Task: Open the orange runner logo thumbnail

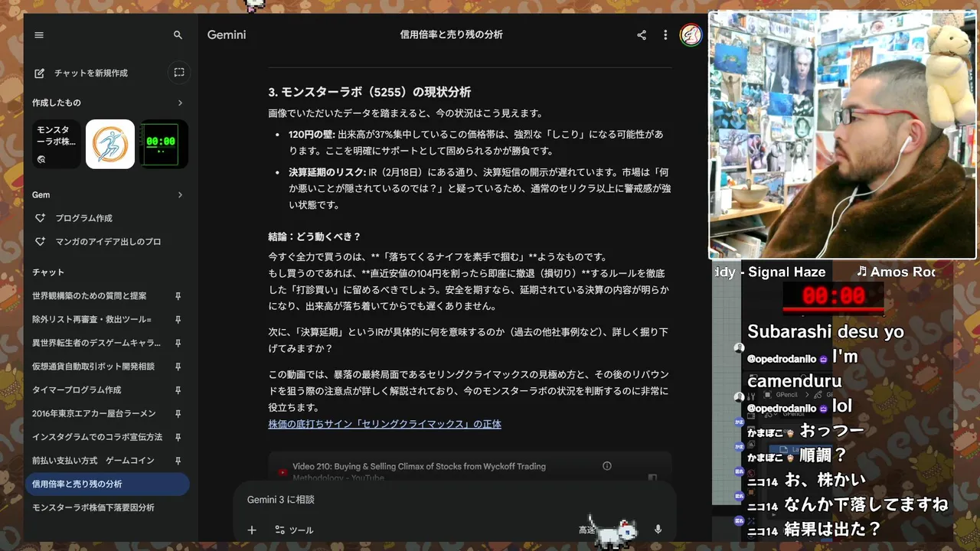Action: coord(110,144)
